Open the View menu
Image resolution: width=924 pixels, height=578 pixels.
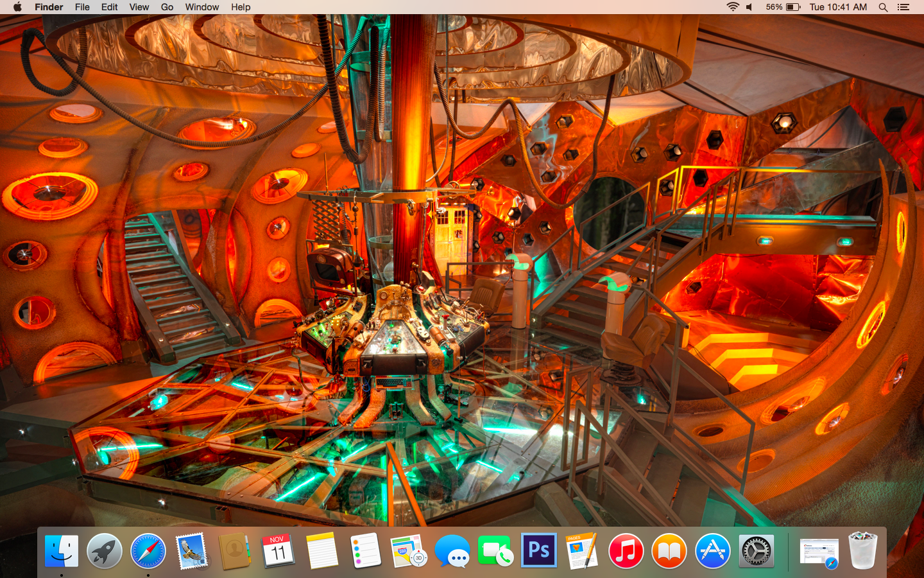(x=139, y=7)
